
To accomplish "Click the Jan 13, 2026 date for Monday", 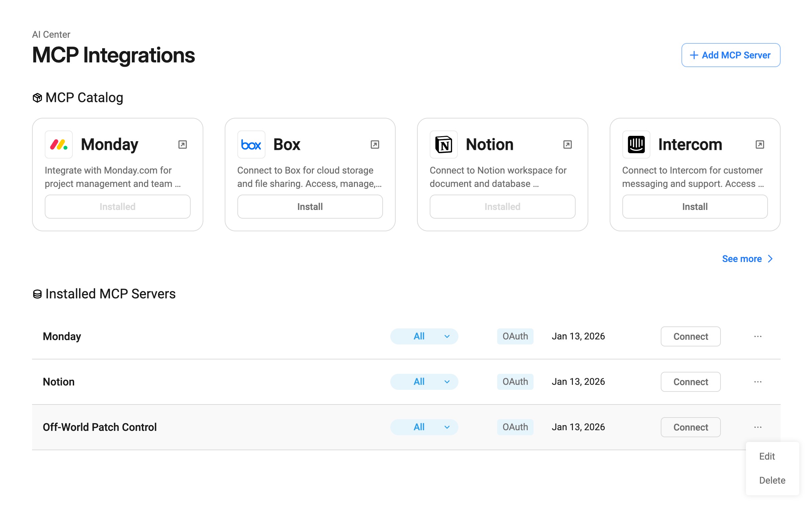I will (578, 336).
